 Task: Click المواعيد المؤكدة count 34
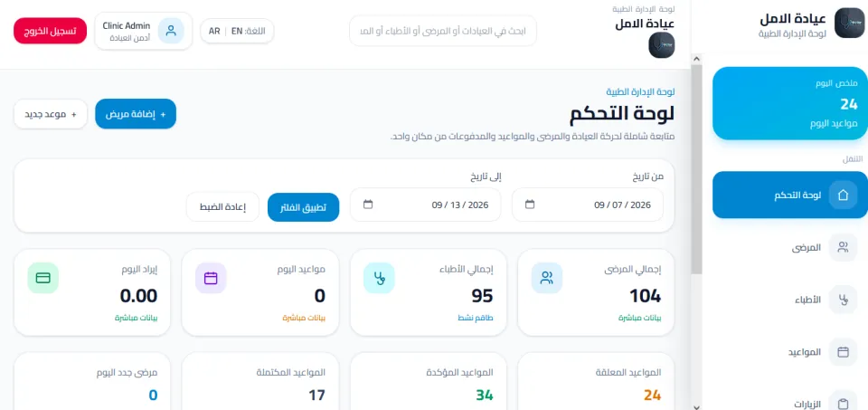pyautogui.click(x=485, y=396)
